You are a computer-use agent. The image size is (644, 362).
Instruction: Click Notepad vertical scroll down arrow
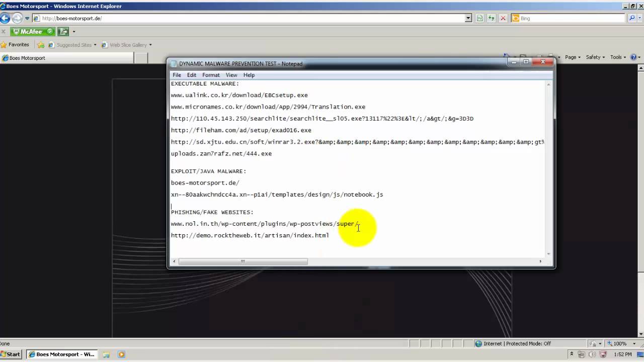[548, 254]
